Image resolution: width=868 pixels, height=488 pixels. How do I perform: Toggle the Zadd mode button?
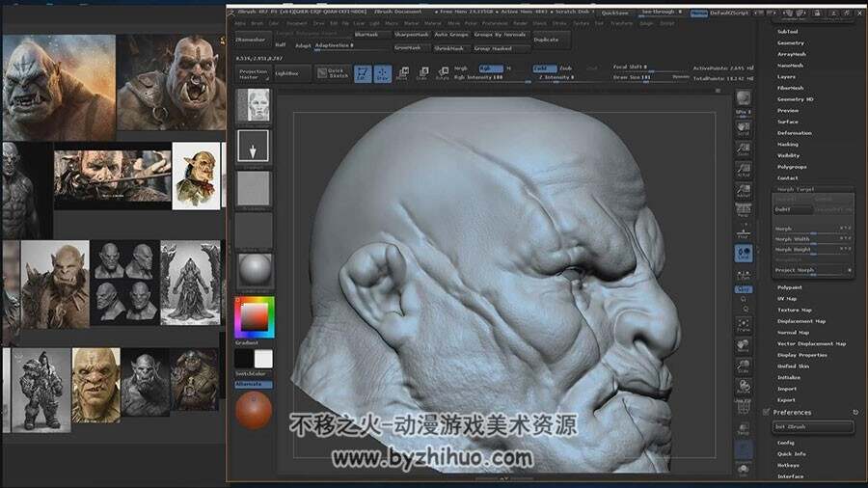(x=545, y=68)
